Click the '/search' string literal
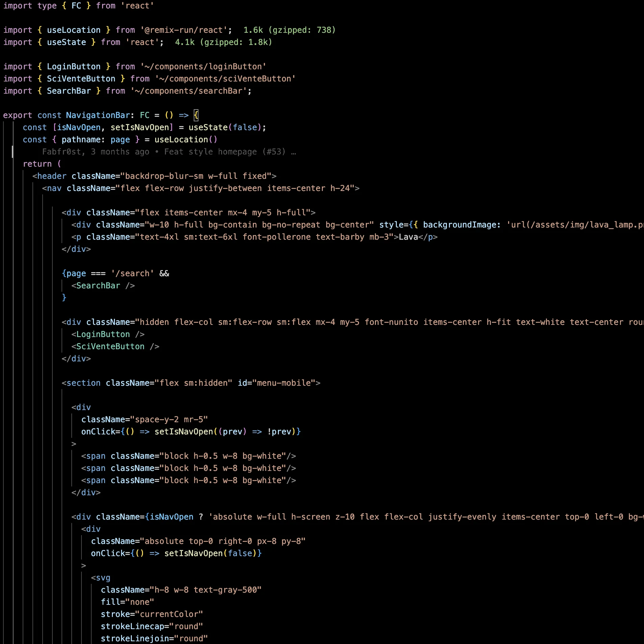 (x=133, y=273)
